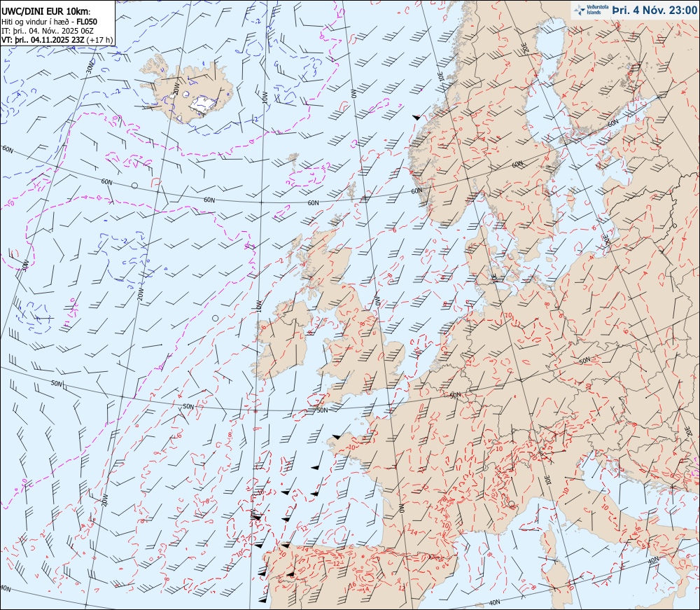The width and height of the screenshot is (700, 610).
Task: Click the small Faroe Islands landmass
Action: pyautogui.click(x=293, y=157)
